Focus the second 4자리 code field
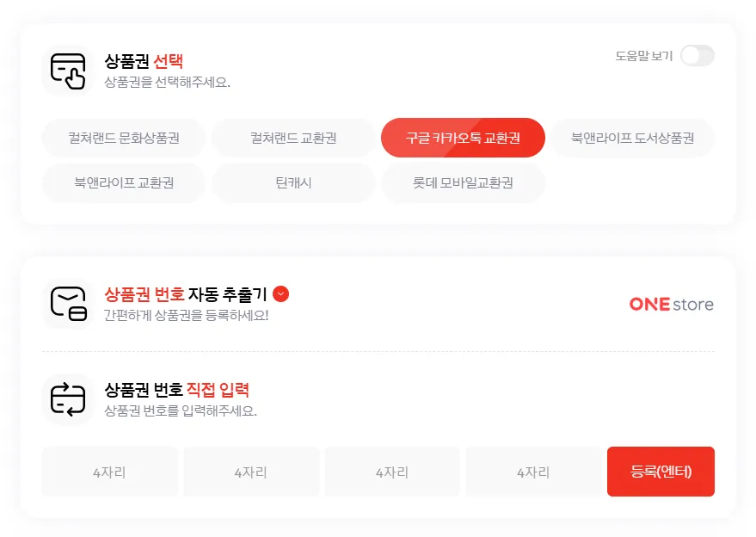756x537 pixels. coord(251,472)
